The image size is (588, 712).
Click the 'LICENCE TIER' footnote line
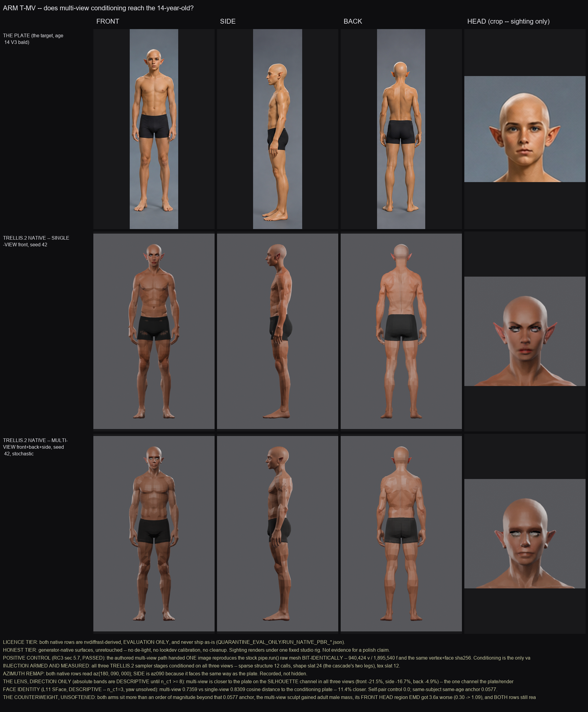click(174, 642)
